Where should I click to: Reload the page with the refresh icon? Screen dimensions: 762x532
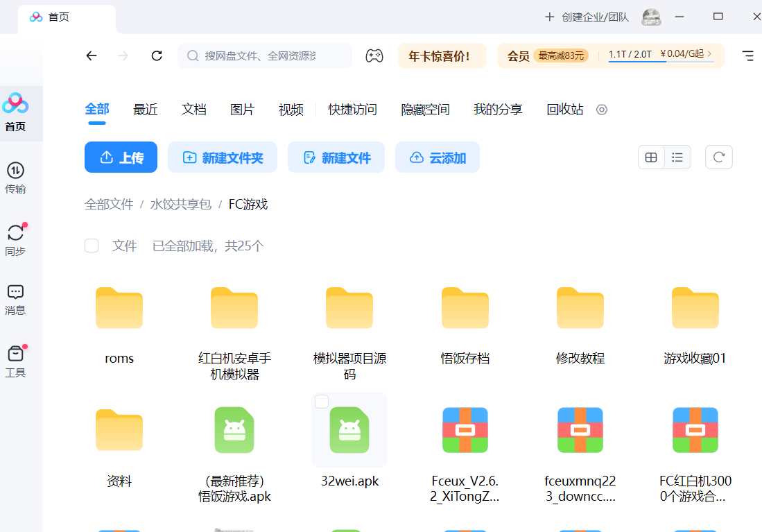pos(157,56)
